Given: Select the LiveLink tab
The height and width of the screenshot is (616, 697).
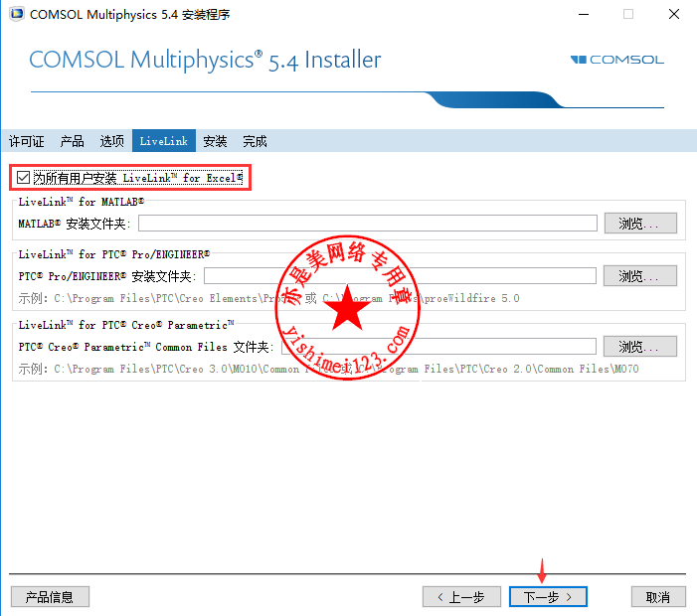Looking at the screenshot, I should tap(164, 141).
